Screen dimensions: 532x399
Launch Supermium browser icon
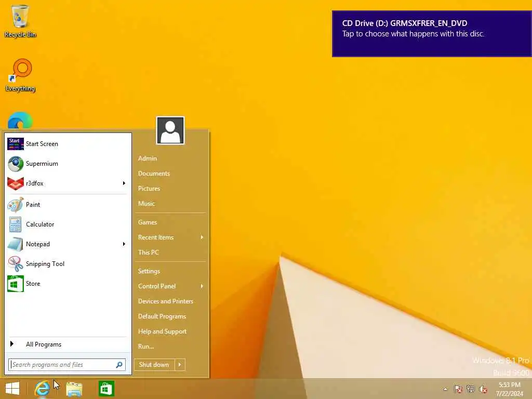tap(15, 164)
